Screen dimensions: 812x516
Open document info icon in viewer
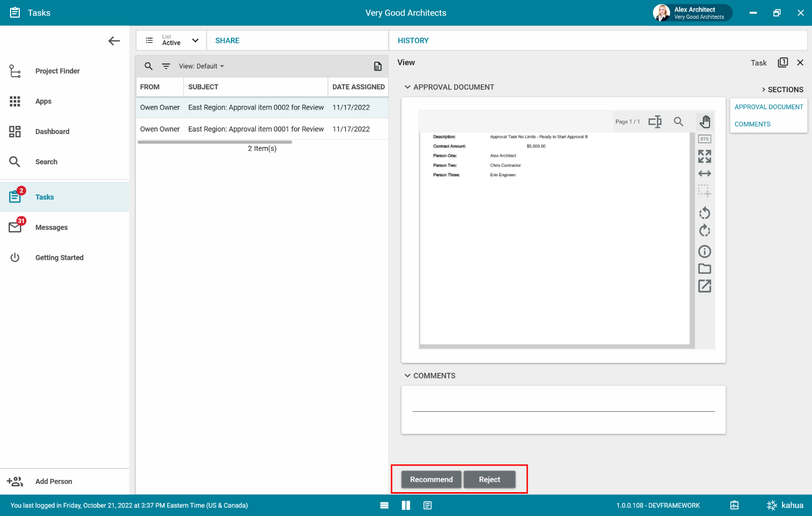704,251
